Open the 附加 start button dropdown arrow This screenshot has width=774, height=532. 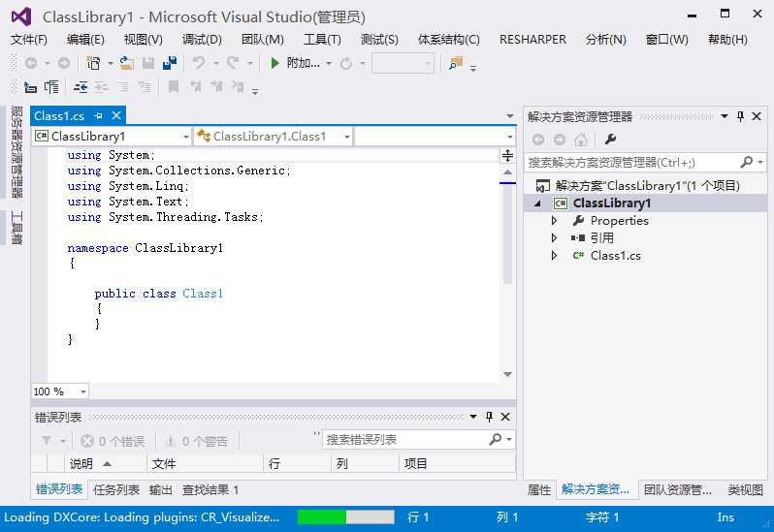(329, 63)
